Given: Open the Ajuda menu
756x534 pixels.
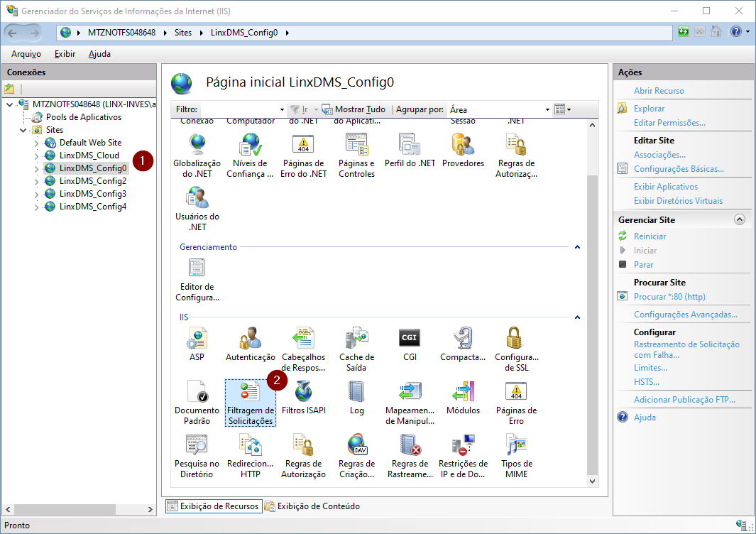Looking at the screenshot, I should (99, 54).
